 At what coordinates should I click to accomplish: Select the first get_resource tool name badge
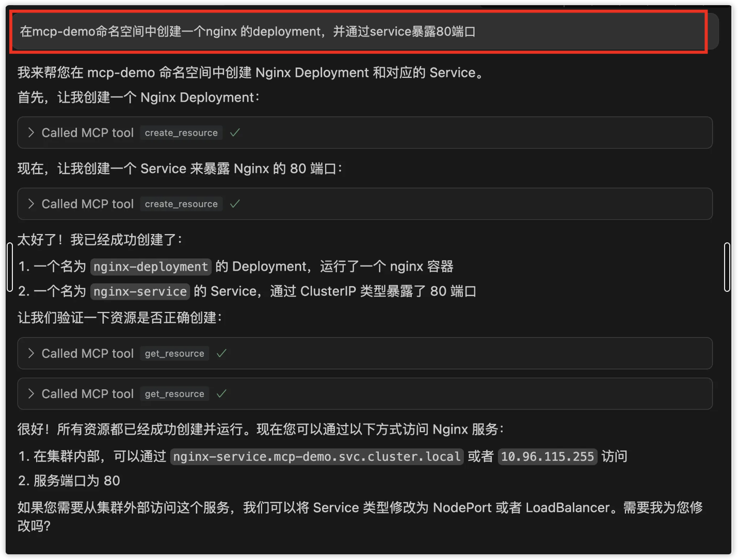(174, 353)
